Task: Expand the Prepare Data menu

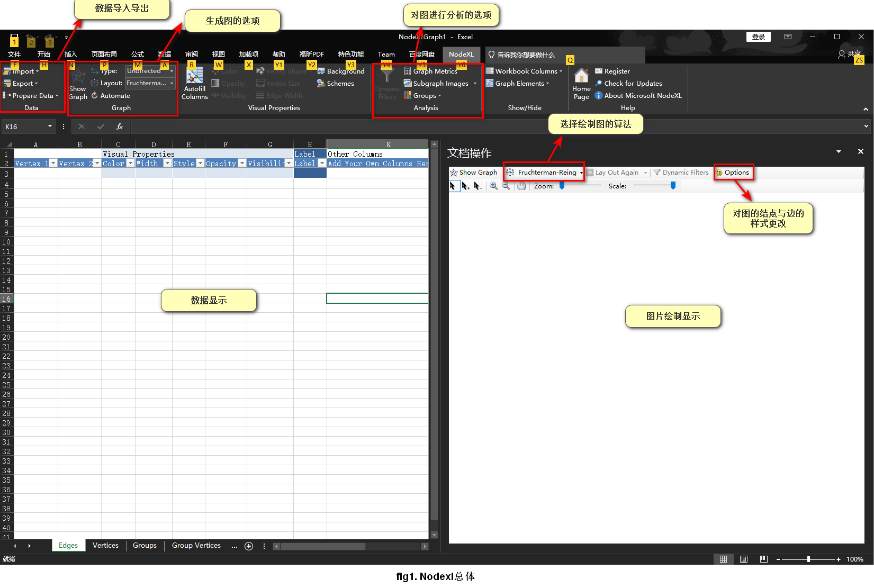Action: tap(31, 96)
